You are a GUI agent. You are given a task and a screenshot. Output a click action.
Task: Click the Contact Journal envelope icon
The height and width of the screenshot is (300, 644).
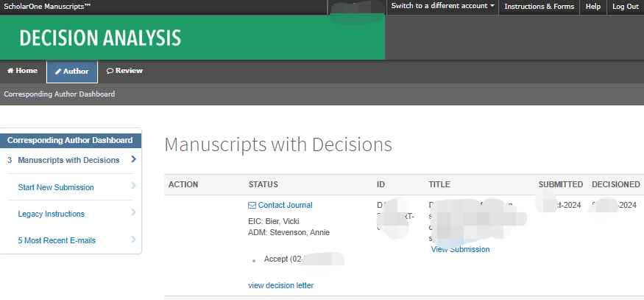[252, 206]
